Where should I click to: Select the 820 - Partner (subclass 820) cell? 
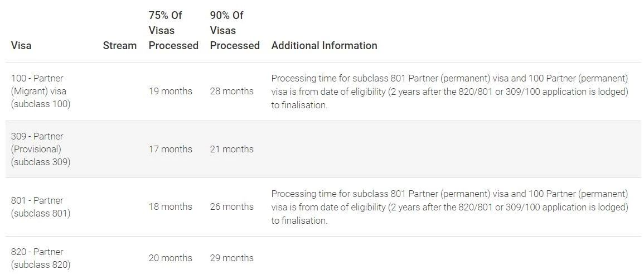coord(41,258)
